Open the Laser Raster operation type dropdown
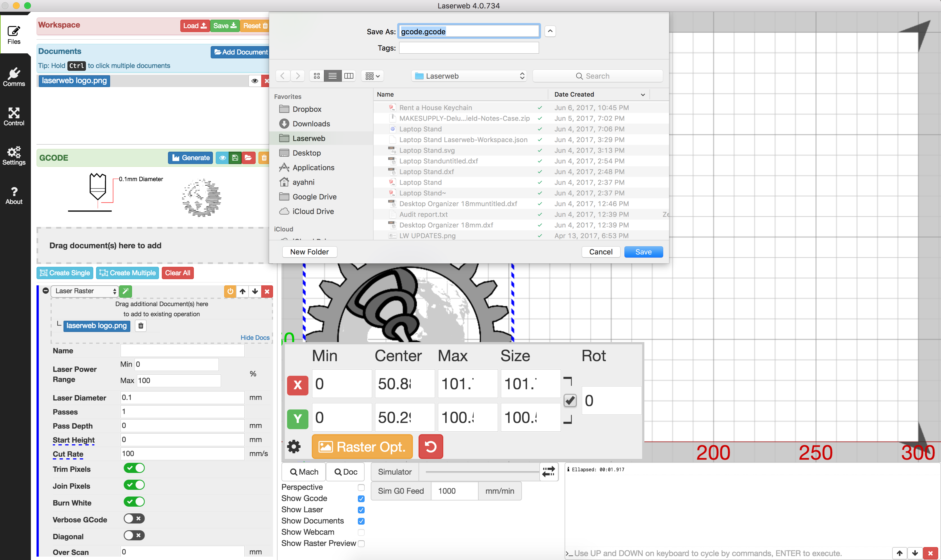This screenshot has height=560, width=941. [85, 291]
